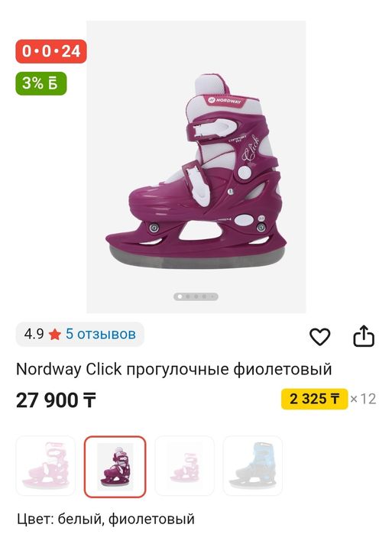Tap the 4.9 rating score

point(34,334)
